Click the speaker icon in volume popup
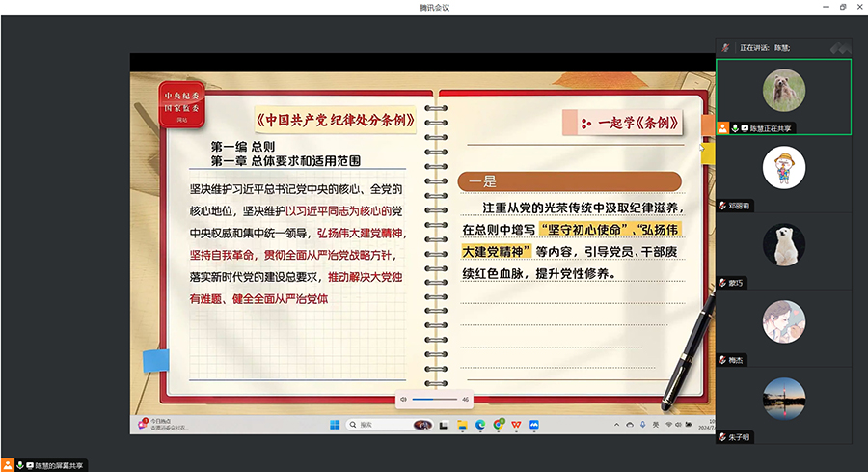This screenshot has width=868, height=472. 404,399
